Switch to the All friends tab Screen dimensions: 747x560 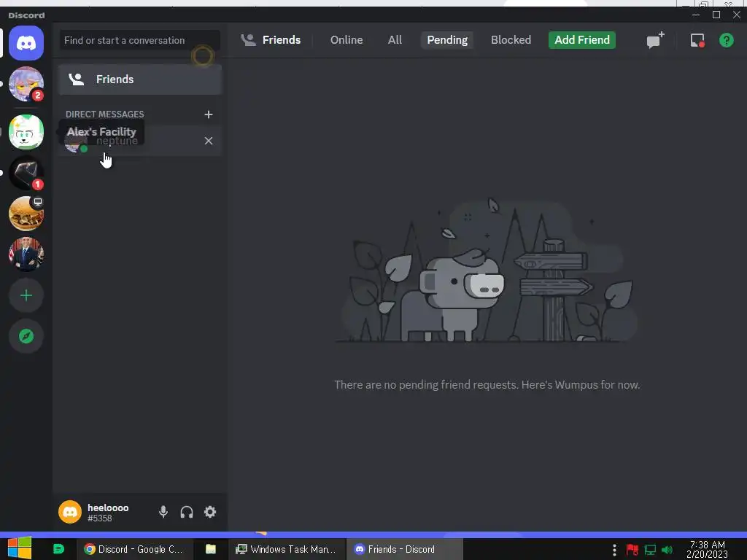pyautogui.click(x=395, y=40)
